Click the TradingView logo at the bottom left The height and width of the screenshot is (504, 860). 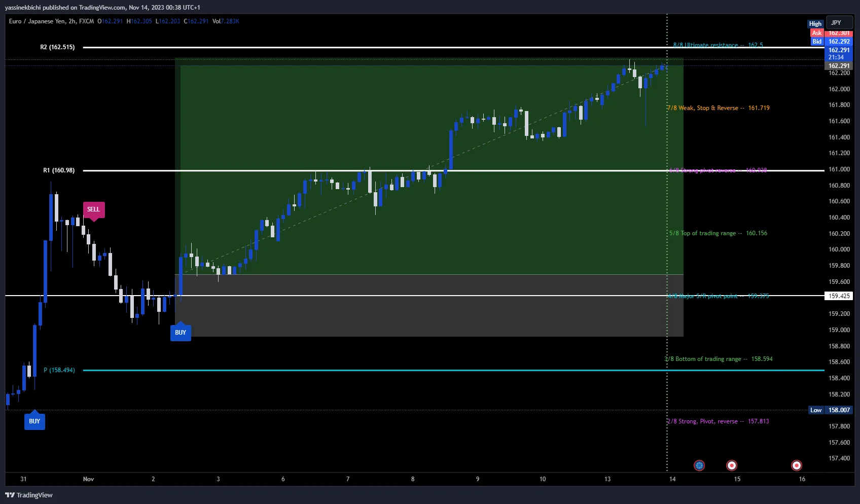click(29, 495)
